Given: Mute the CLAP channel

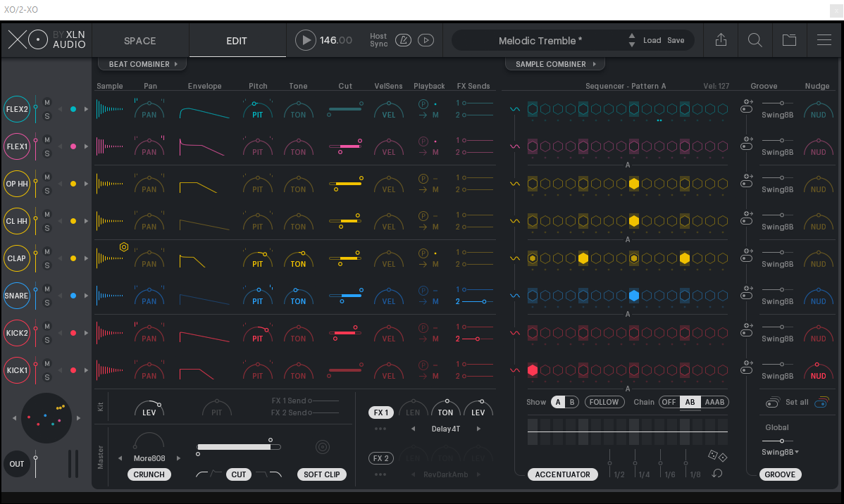Looking at the screenshot, I should tap(46, 252).
